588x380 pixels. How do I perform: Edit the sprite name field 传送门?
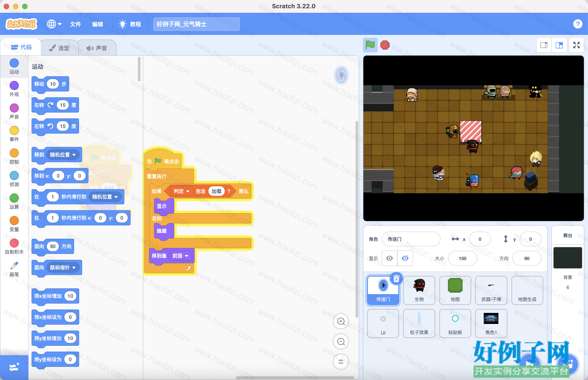pos(411,239)
